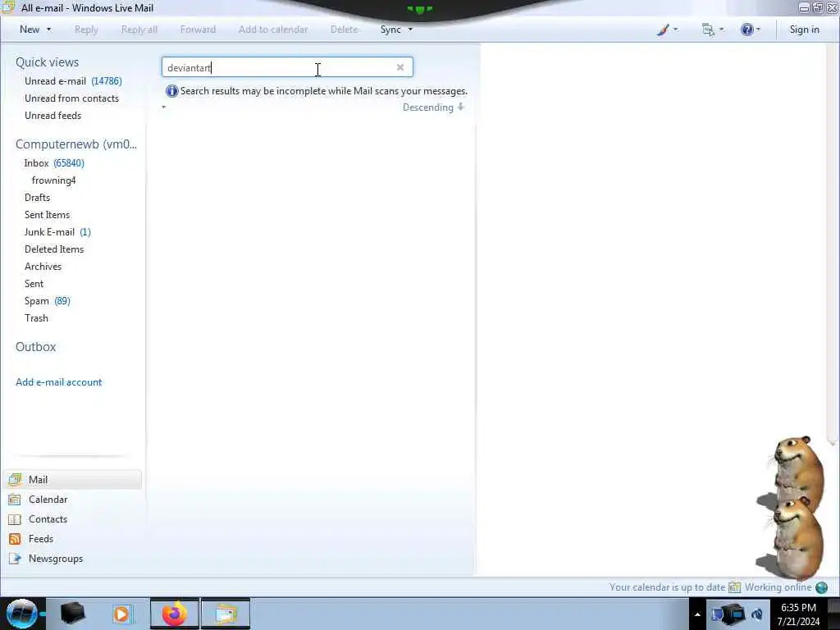The width and height of the screenshot is (840, 630).
Task: Click the Calendar icon in navigation
Action: [15, 500]
